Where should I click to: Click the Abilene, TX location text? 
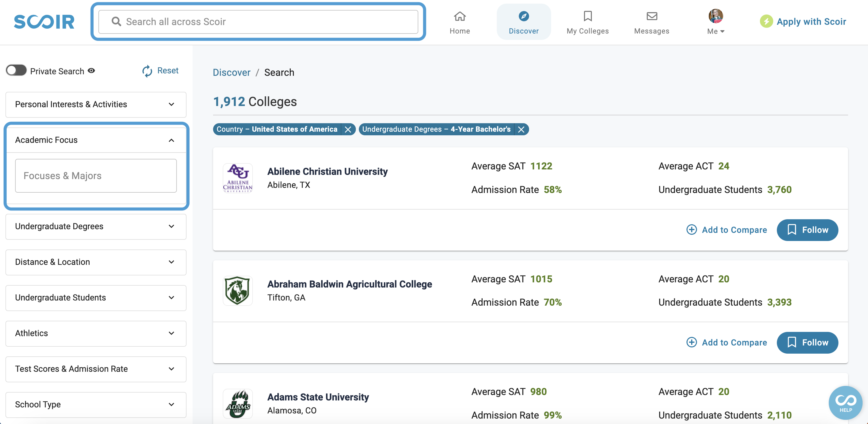point(289,185)
